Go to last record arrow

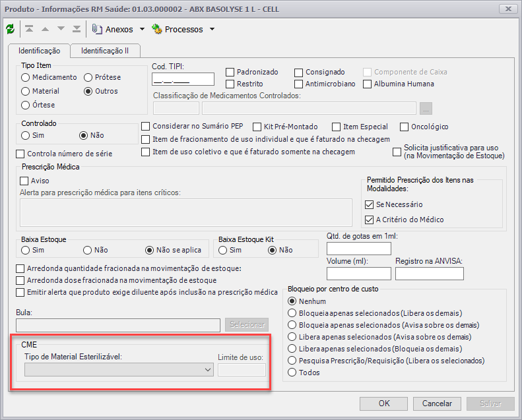coord(77,29)
